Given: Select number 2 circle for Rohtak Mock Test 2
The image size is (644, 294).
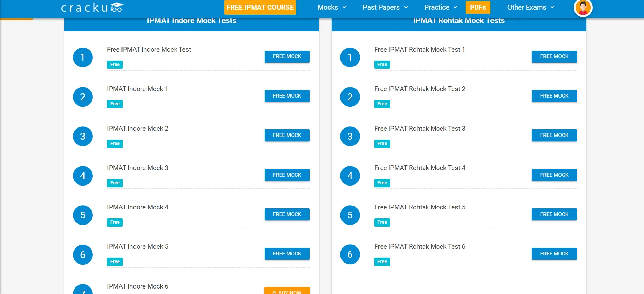Looking at the screenshot, I should 350,97.
